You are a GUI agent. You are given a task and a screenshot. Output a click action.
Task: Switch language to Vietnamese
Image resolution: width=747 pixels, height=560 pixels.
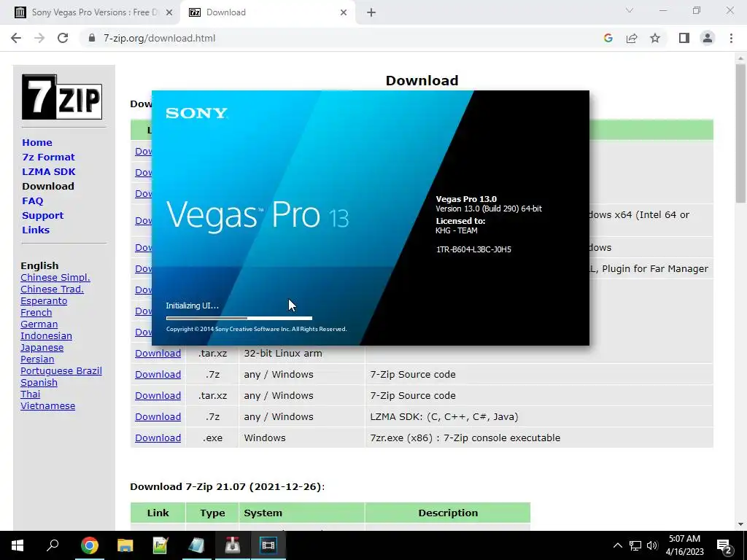[47, 405]
